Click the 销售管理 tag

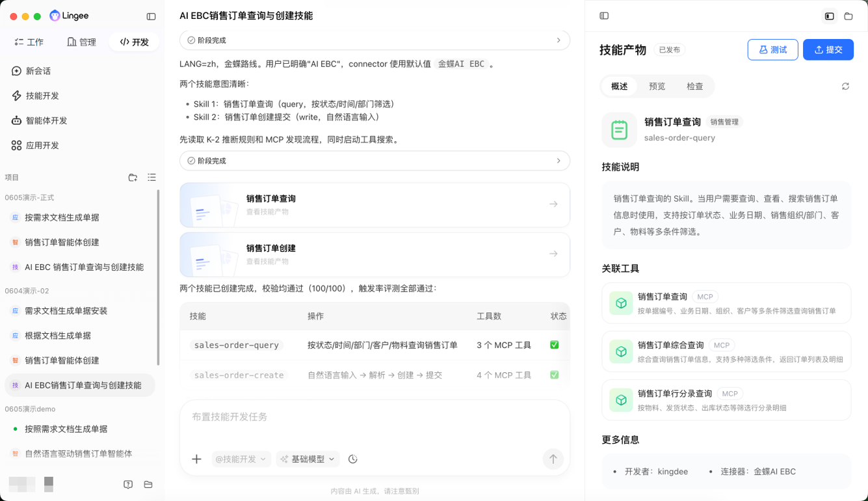coord(725,122)
